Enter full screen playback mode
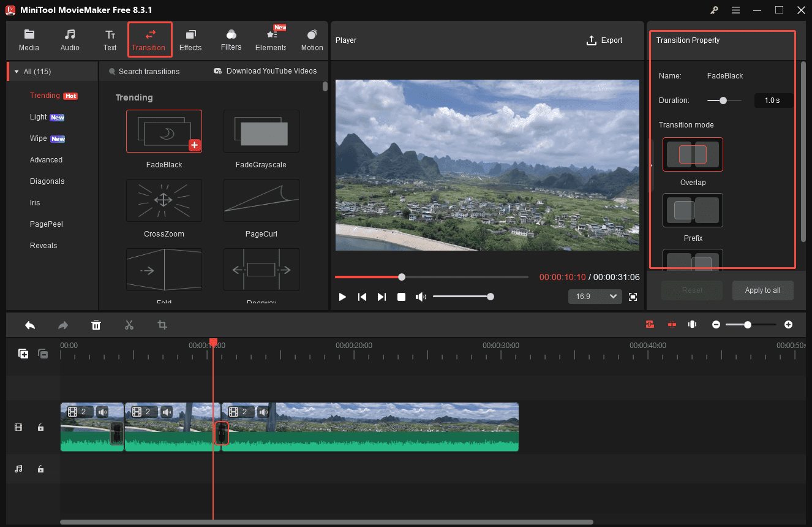This screenshot has width=812, height=527. [x=633, y=296]
